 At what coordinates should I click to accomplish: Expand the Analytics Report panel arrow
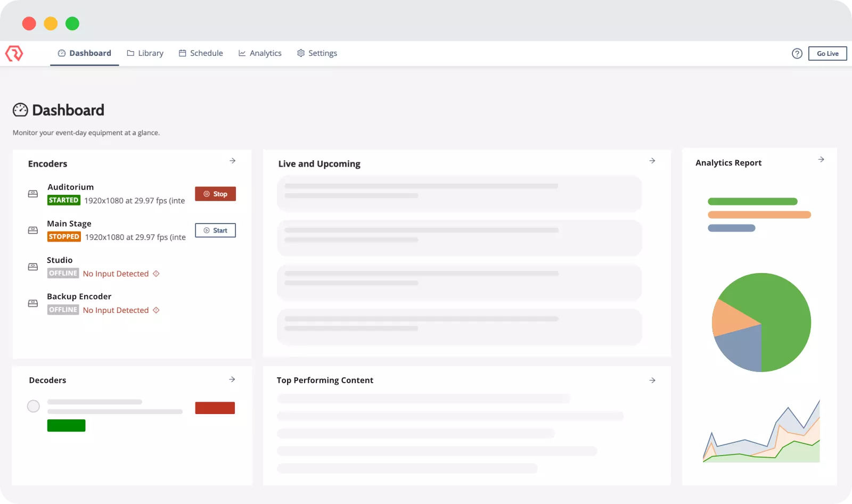(x=821, y=160)
